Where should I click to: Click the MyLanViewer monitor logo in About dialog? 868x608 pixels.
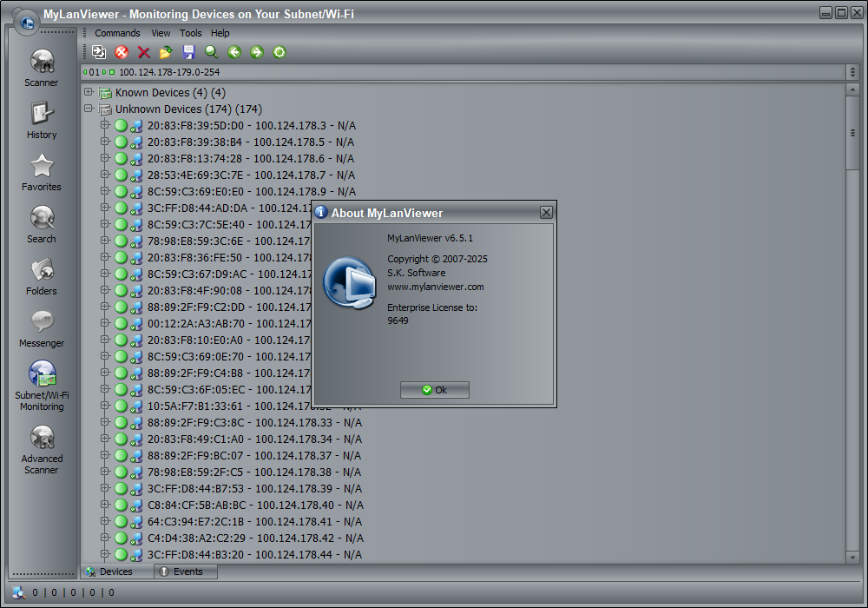(x=350, y=283)
